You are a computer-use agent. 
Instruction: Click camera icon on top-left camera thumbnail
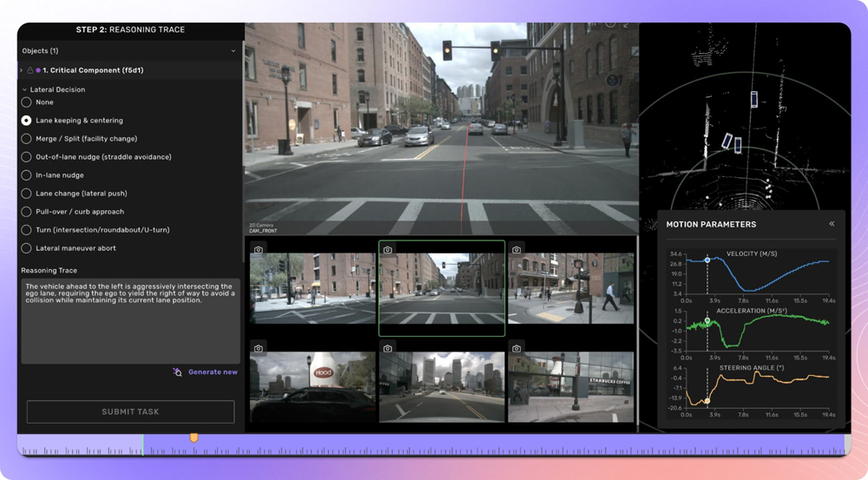tap(259, 250)
